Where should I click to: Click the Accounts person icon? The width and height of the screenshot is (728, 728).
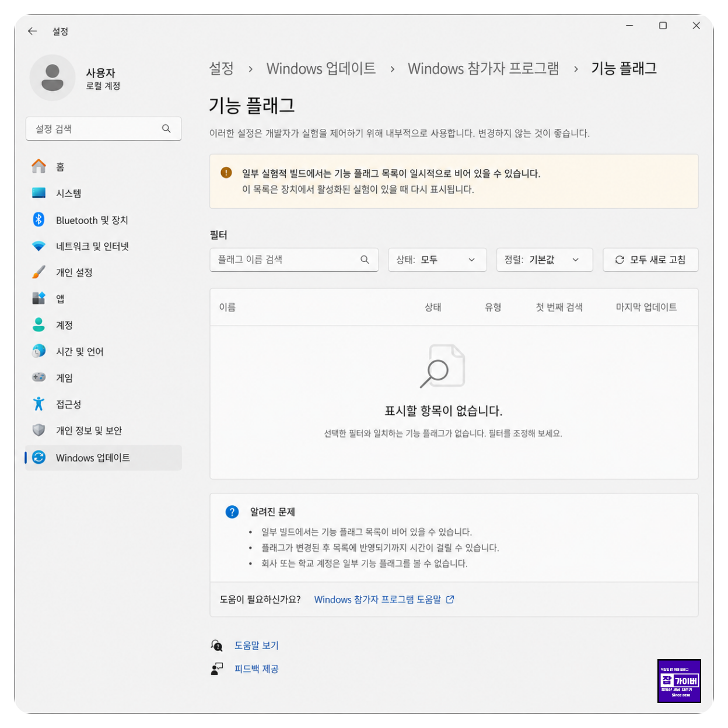(39, 325)
